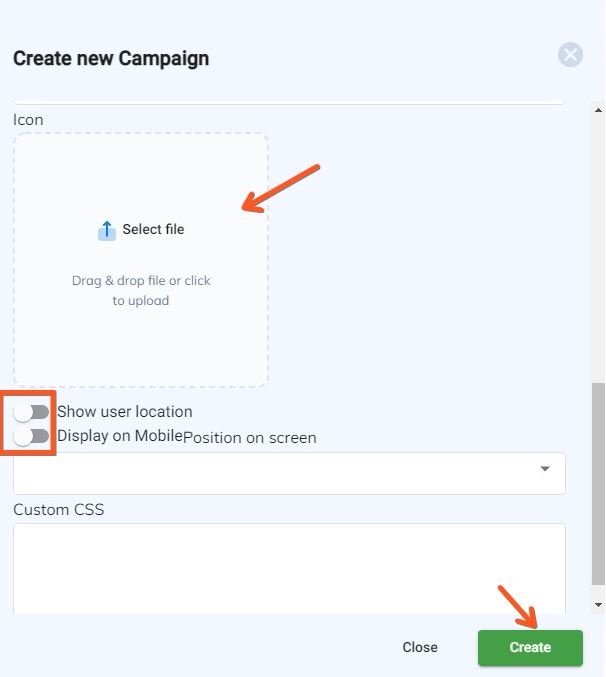606x677 pixels.
Task: Toggle Show user location switch
Action: click(31, 412)
